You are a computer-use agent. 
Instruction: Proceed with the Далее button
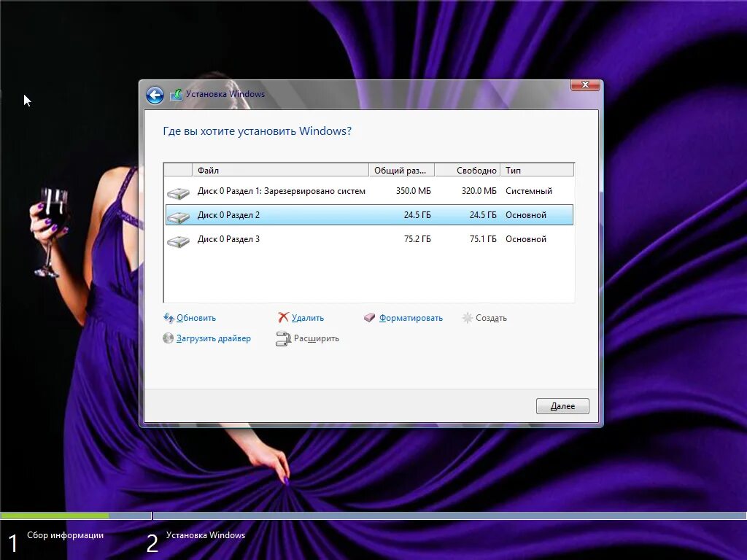point(562,406)
